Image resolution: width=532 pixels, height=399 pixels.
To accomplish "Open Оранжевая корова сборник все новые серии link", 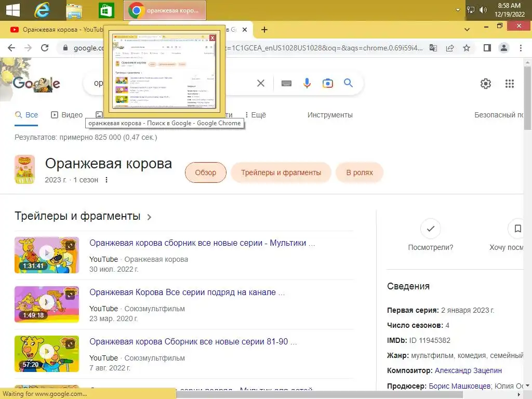I will [202, 243].
